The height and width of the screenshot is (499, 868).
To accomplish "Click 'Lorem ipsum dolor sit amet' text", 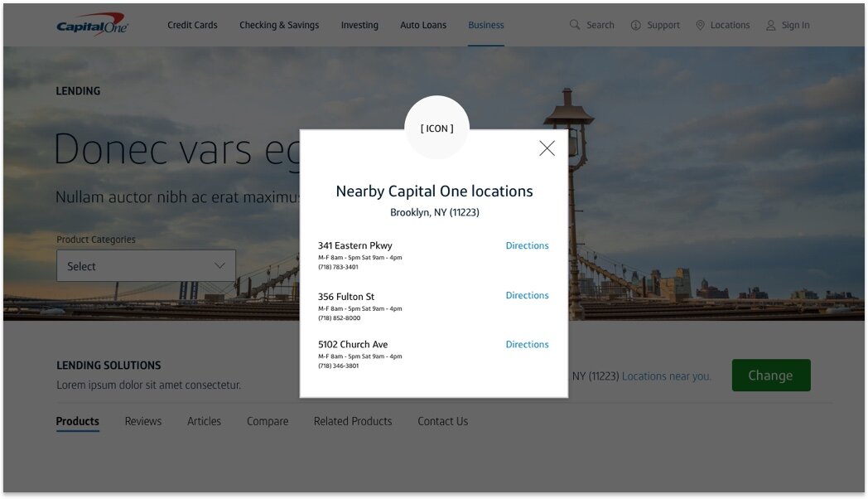I will pyautogui.click(x=148, y=385).
